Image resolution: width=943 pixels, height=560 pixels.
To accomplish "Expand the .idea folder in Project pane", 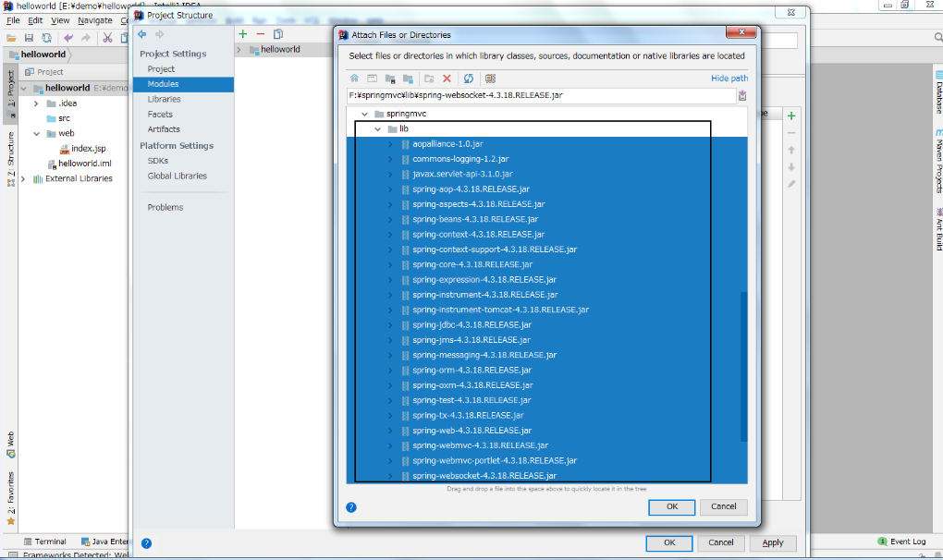I will [36, 103].
